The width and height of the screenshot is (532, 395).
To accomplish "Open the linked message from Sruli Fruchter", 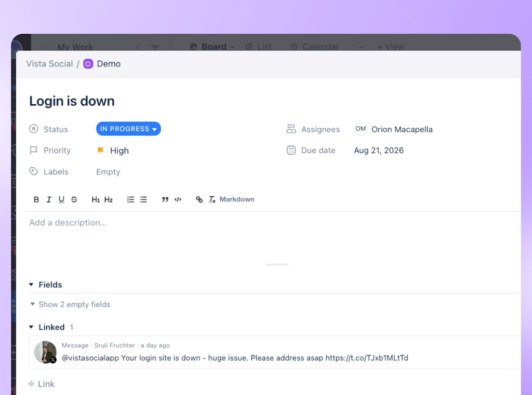I will pyautogui.click(x=275, y=352).
